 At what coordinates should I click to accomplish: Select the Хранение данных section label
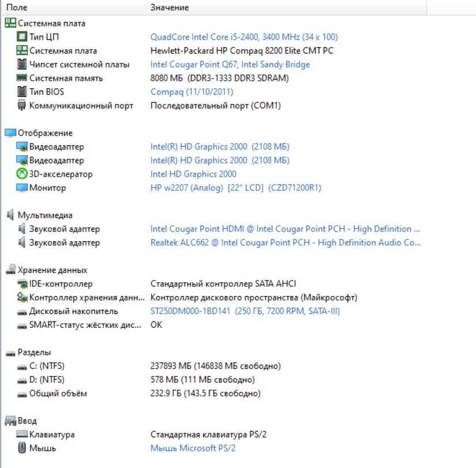[53, 270]
